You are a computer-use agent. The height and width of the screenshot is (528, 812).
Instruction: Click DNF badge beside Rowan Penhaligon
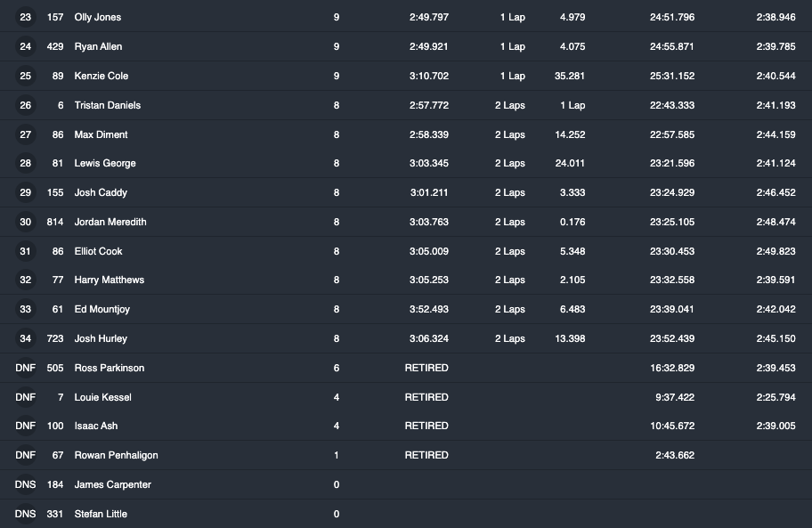click(25, 455)
